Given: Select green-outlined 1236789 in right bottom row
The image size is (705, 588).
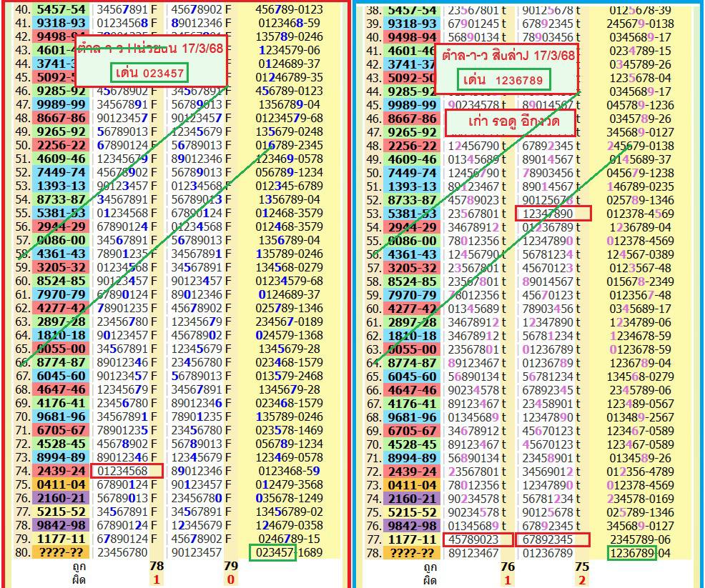Looking at the screenshot, I should pos(631,553).
